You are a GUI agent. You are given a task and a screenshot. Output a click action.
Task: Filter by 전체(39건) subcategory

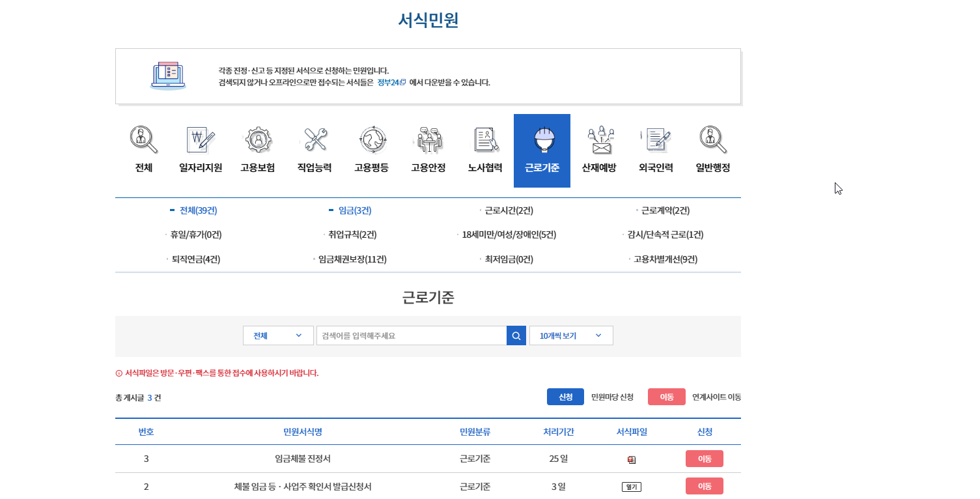[x=198, y=210]
